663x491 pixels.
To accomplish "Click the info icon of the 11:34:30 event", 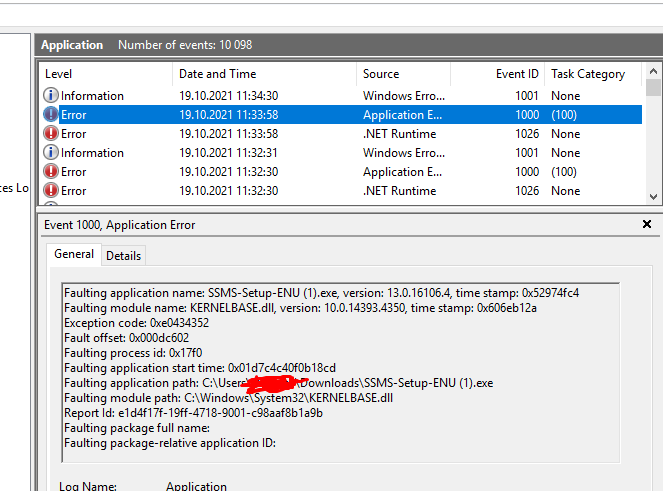I will coord(51,96).
